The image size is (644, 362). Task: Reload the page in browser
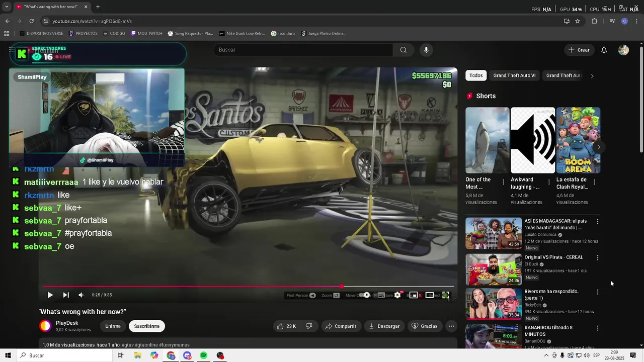click(x=31, y=21)
